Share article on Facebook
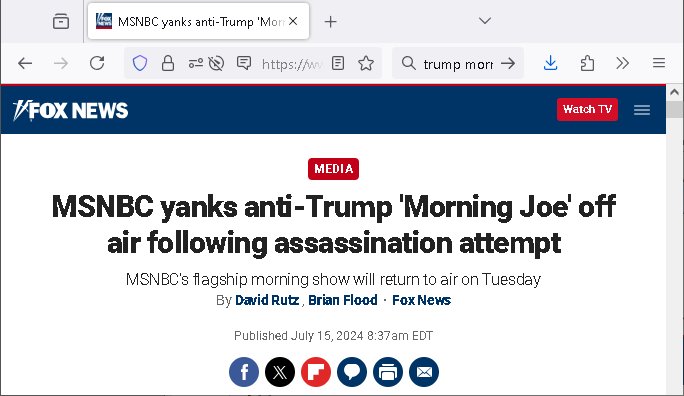Viewport: 684px width, 396px height. [244, 372]
